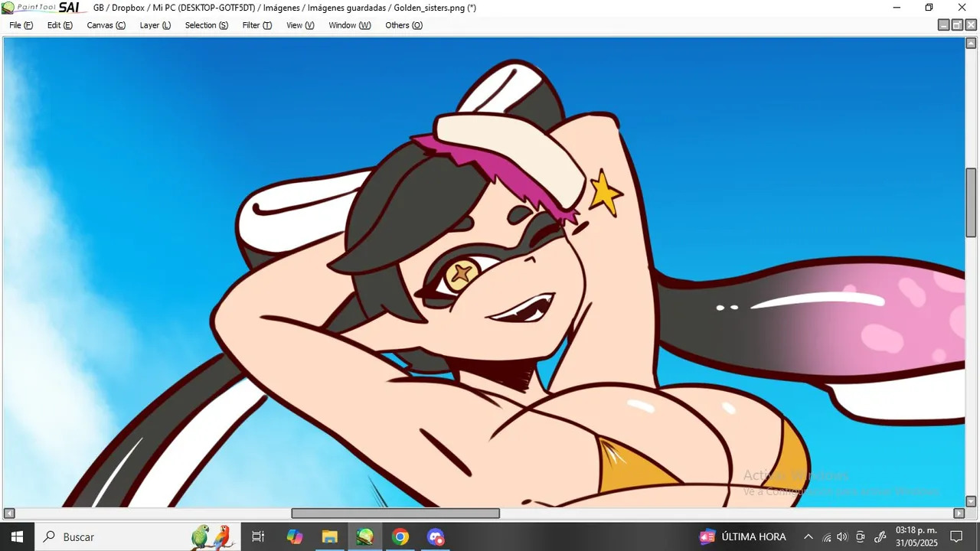Screen dimensions: 980x551
Task: Click the Meet Now tray icon
Action: coord(861,536)
